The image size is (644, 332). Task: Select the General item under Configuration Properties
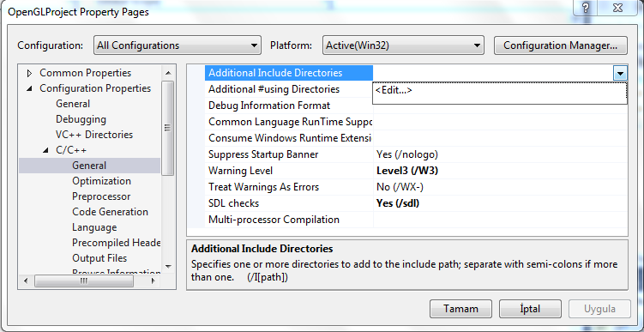click(x=73, y=104)
